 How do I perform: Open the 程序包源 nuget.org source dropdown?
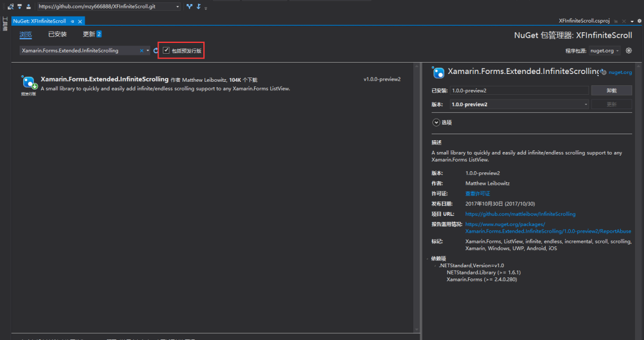tap(605, 51)
